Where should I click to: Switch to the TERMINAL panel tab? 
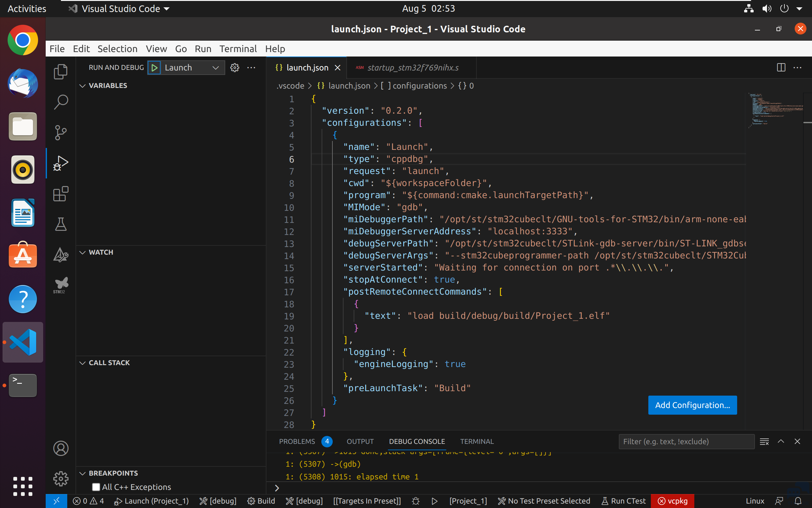click(477, 441)
